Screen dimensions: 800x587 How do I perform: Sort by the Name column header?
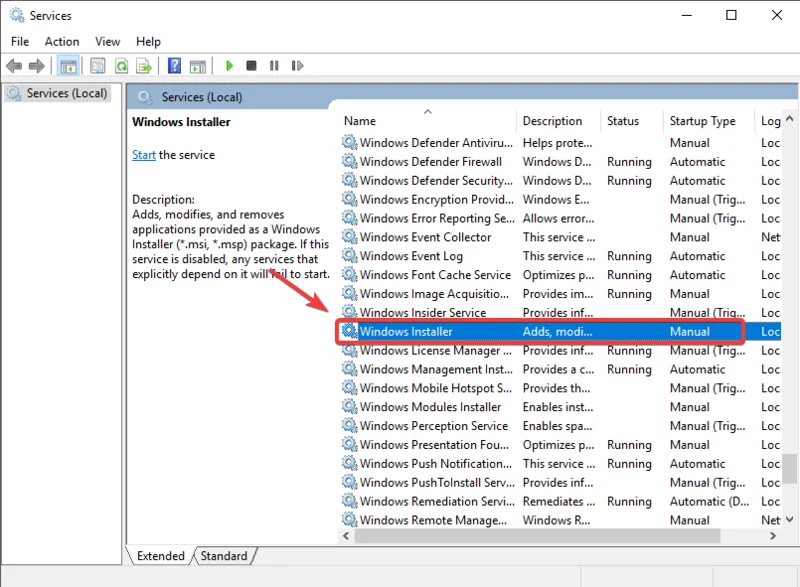coord(428,121)
